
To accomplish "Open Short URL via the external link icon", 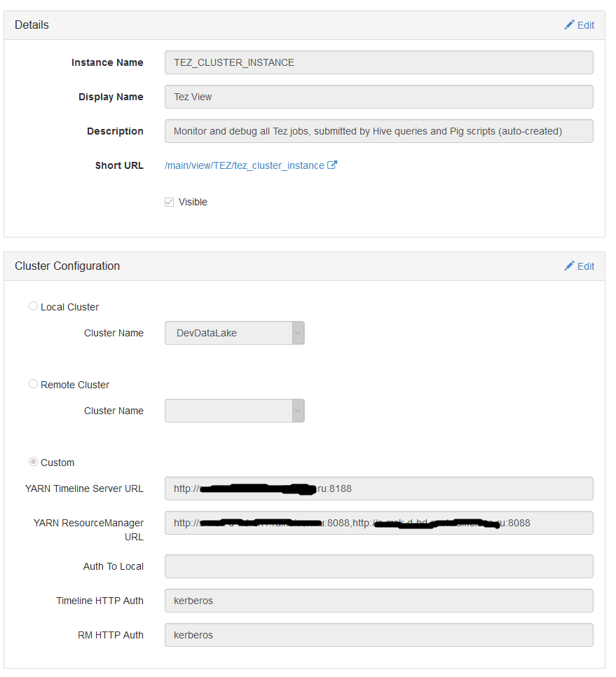I will 331,164.
